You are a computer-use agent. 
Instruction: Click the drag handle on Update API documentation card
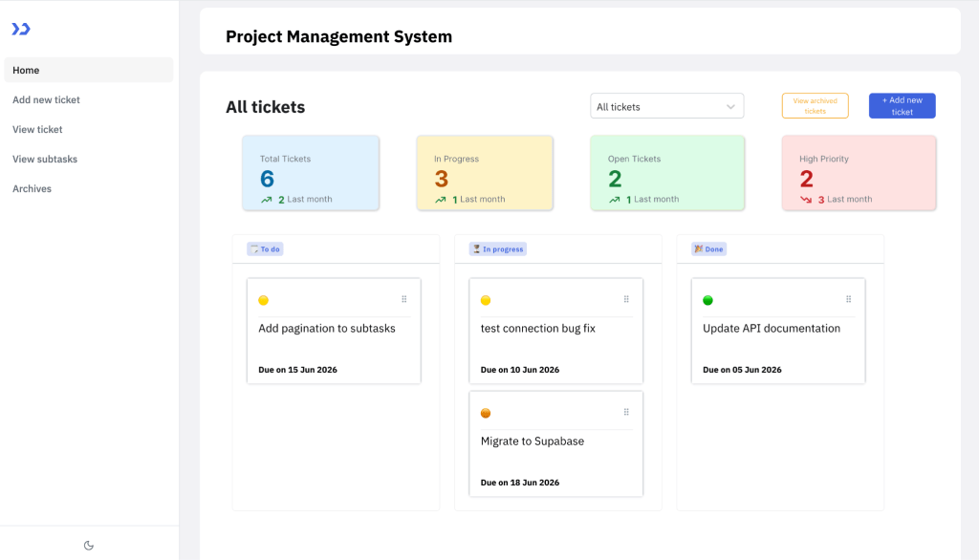click(x=849, y=299)
